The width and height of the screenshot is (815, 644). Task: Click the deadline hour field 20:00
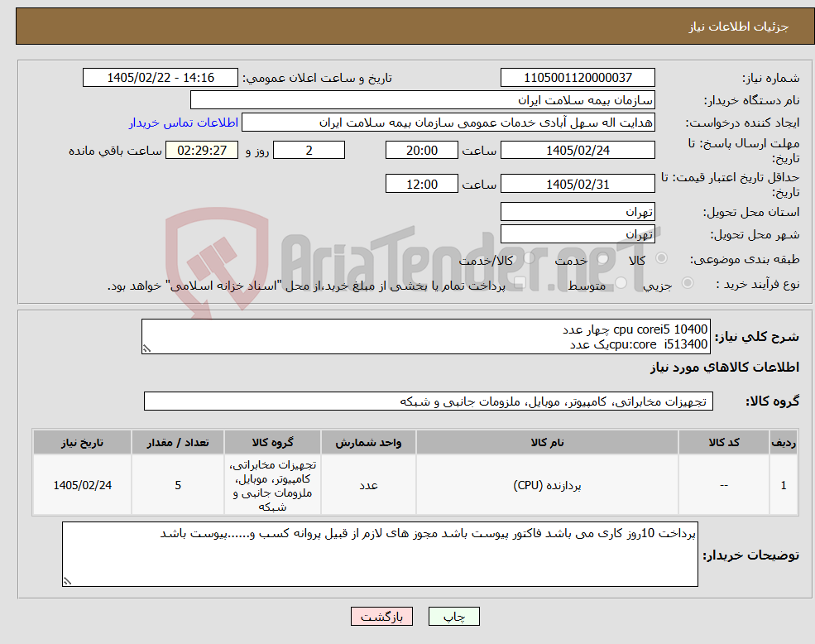coord(421,151)
